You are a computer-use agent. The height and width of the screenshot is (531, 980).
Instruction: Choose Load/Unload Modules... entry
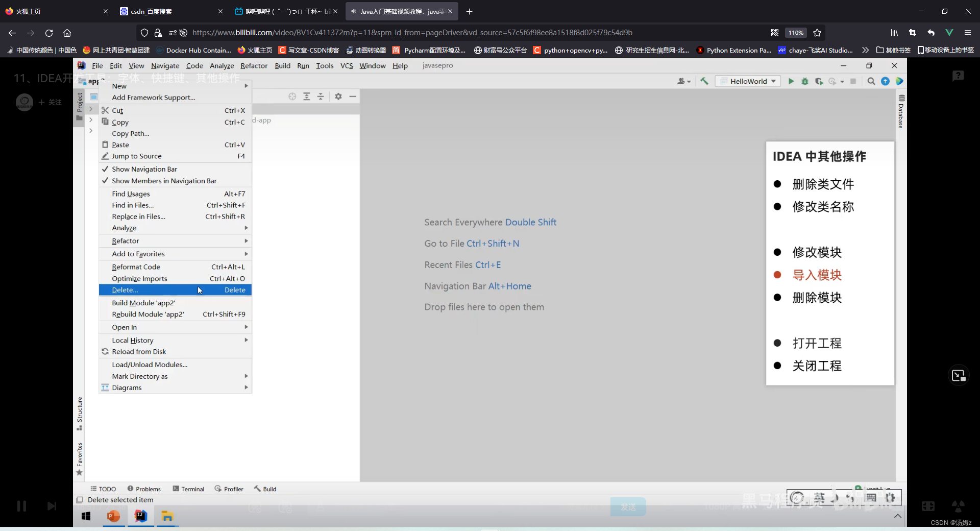175,365
